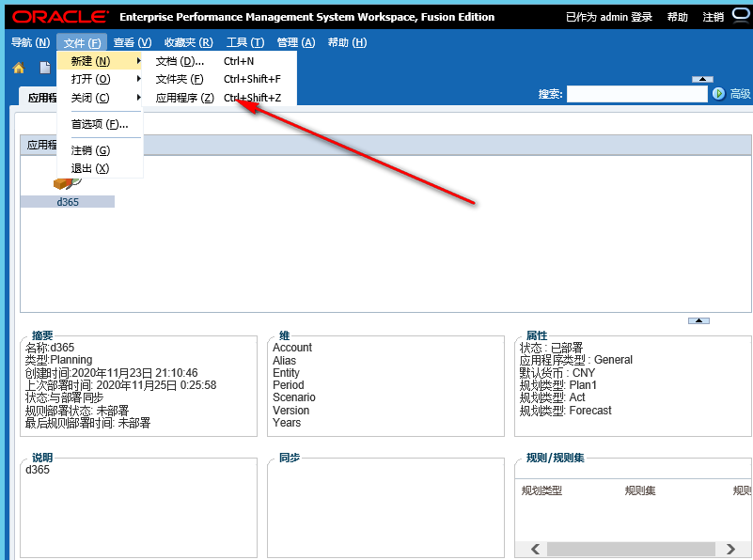Open the 查看 (V) menu
Image resolution: width=753 pixels, height=560 pixels.
tap(133, 42)
